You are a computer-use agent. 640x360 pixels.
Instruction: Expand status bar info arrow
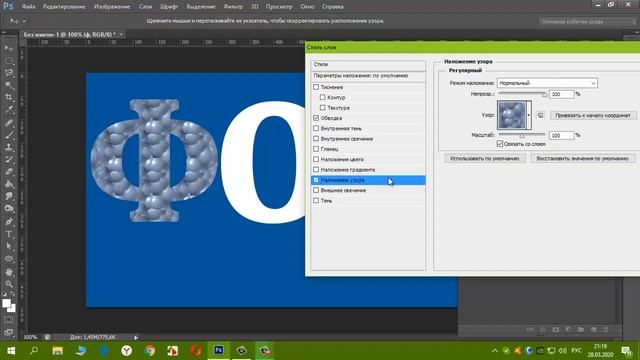coord(136,337)
